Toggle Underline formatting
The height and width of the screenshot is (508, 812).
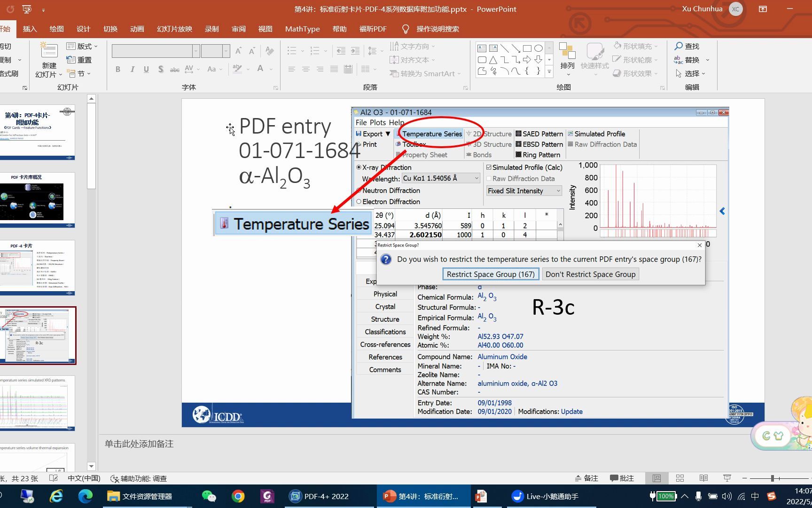(x=147, y=69)
